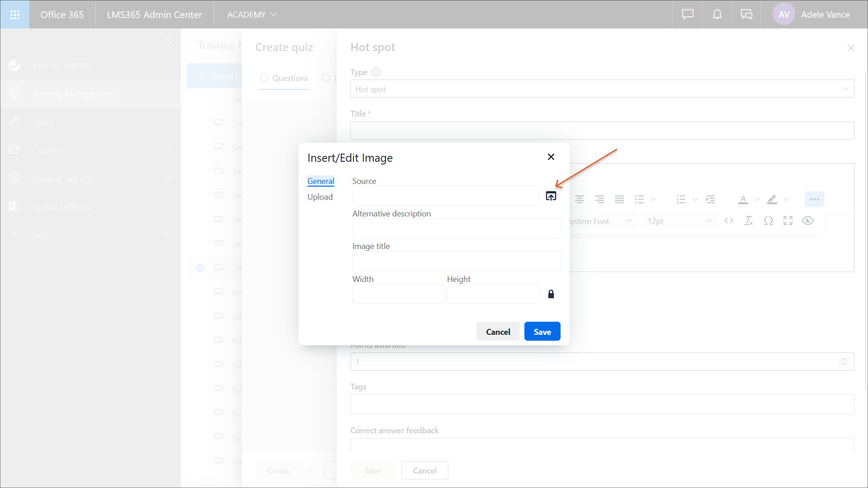
Task: Click Cancel in Insert/Edit Image dialog
Action: [498, 332]
